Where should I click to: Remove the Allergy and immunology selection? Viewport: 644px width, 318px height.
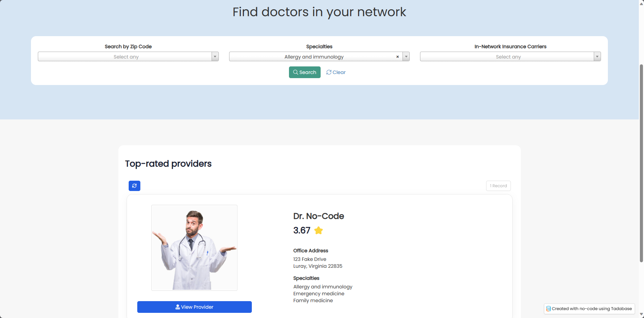coord(397,57)
